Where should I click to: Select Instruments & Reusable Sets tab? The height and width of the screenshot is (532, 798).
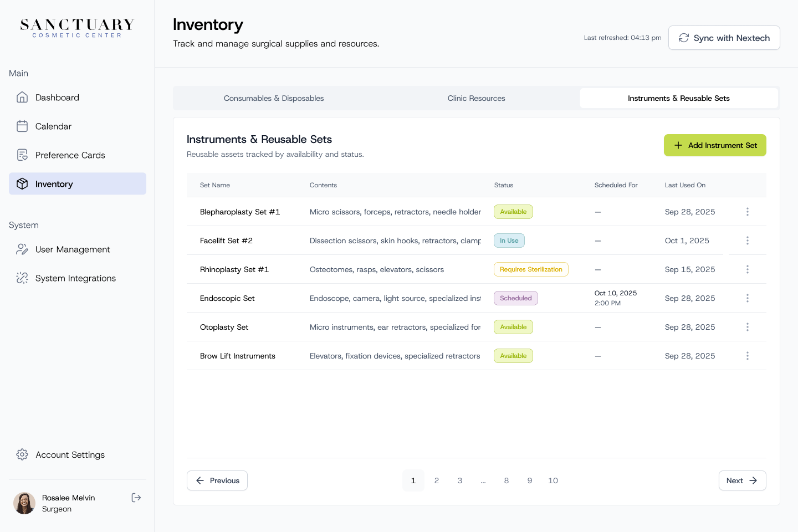coord(679,98)
